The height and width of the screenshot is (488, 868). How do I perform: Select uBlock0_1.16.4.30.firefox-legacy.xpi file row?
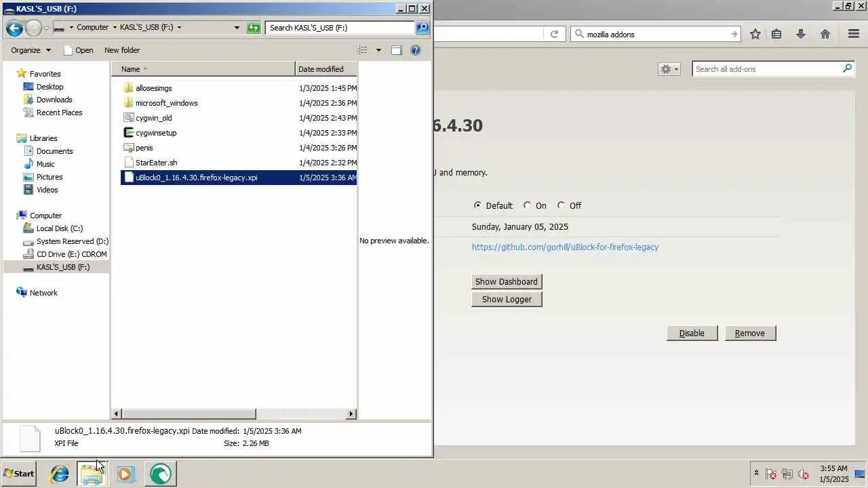pos(239,178)
